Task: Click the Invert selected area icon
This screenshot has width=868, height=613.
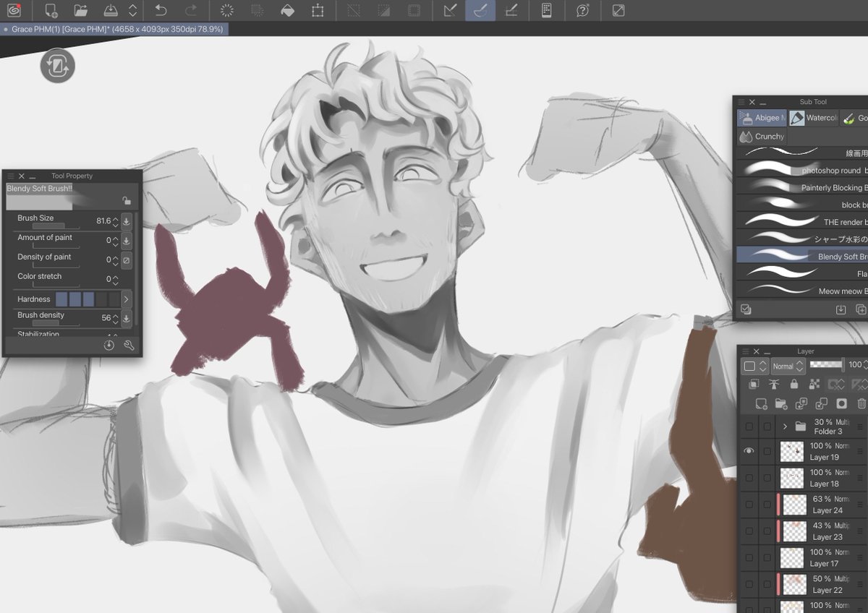Action: 383,10
